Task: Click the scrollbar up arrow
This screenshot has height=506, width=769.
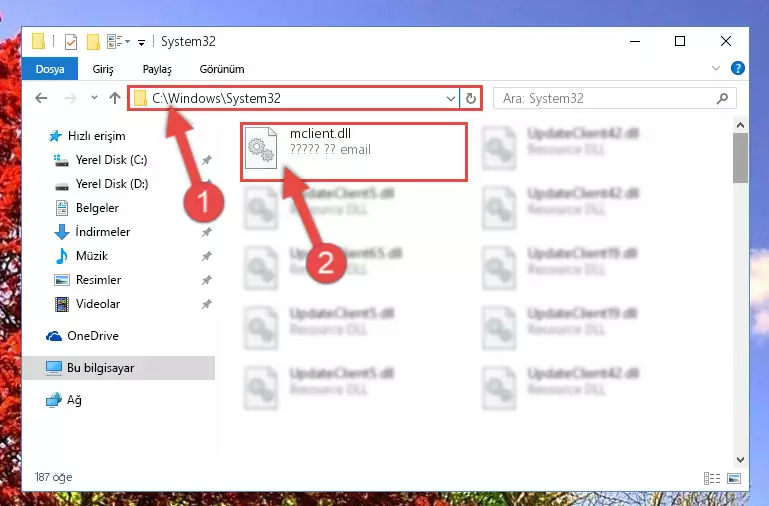Action: [x=740, y=126]
